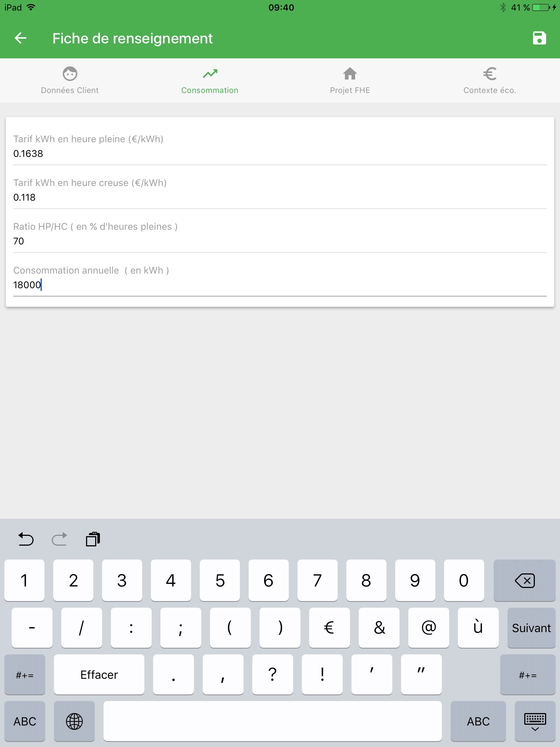Tap the ù key
The width and height of the screenshot is (560, 747).
pos(478,628)
